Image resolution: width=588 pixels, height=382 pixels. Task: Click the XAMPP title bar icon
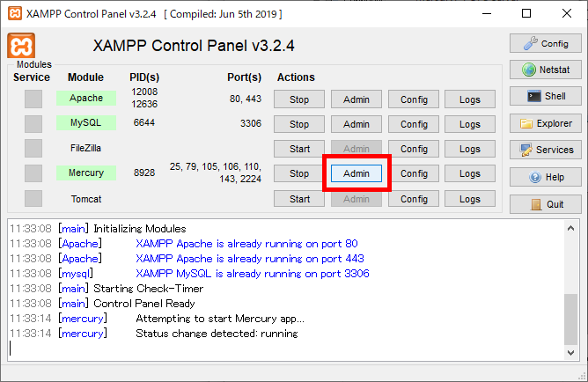click(15, 14)
